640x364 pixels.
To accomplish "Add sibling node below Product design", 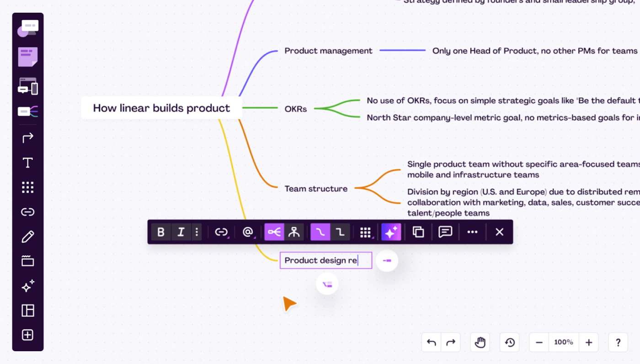I will click(x=327, y=284).
